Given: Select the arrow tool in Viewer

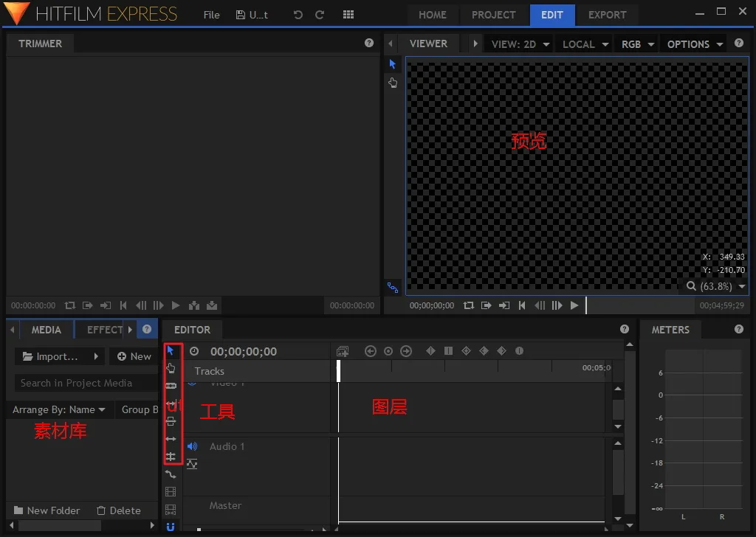Looking at the screenshot, I should point(393,63).
